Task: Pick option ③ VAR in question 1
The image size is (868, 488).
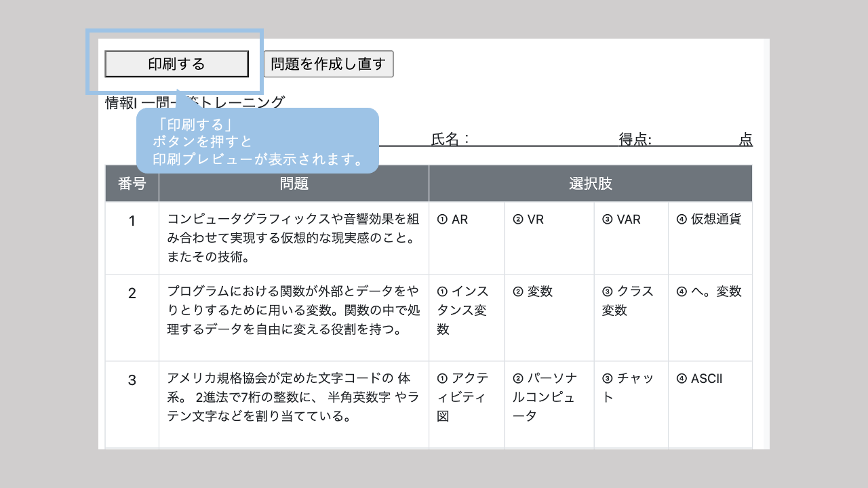Action: coord(621,220)
